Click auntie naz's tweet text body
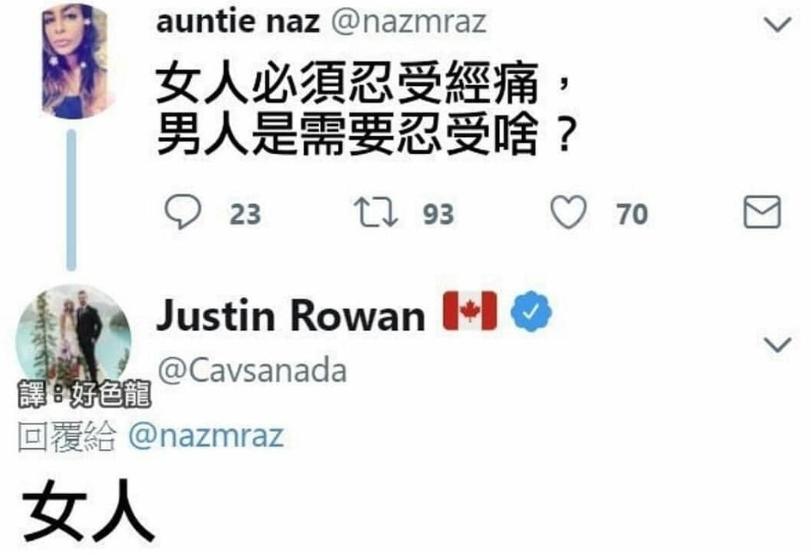Screen dimensions: 811x553 point(366,109)
